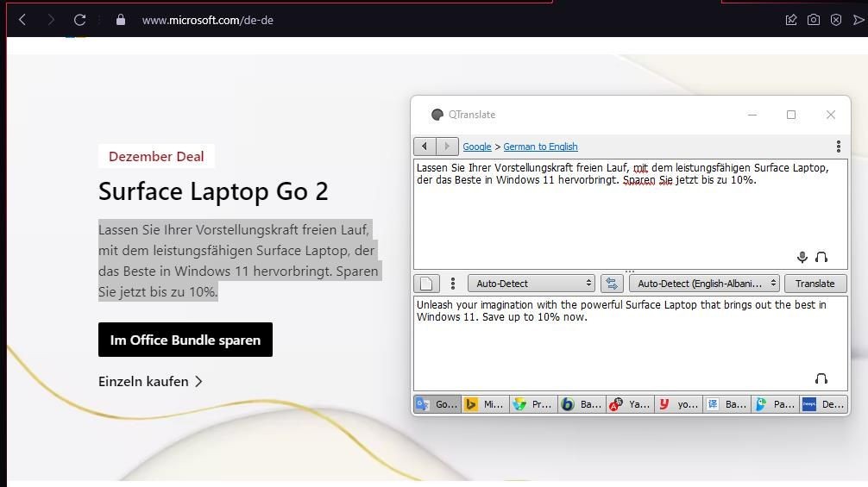The width and height of the screenshot is (868, 487).
Task: Open the source language Auto-Detect dropdown
Action: [531, 284]
